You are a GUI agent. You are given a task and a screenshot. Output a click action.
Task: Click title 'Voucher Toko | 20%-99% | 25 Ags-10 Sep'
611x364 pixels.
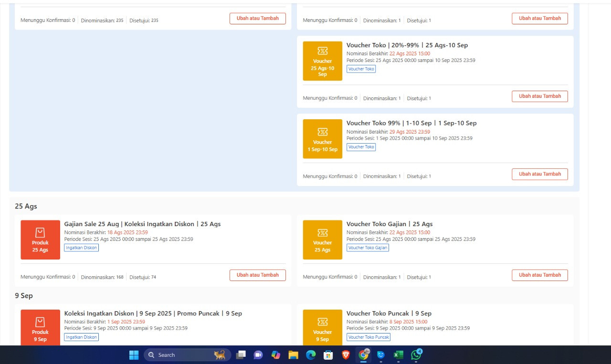coord(407,45)
